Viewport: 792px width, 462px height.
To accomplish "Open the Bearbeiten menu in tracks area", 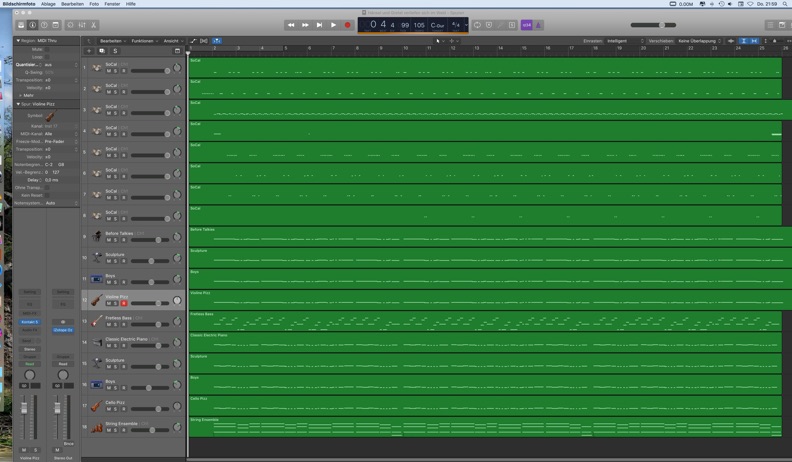I will click(113, 41).
